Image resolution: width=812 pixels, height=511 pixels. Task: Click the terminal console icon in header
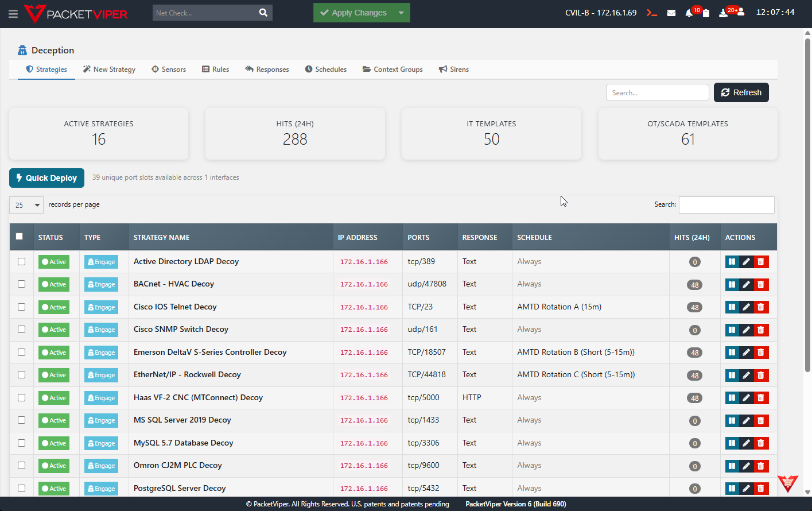(x=651, y=13)
